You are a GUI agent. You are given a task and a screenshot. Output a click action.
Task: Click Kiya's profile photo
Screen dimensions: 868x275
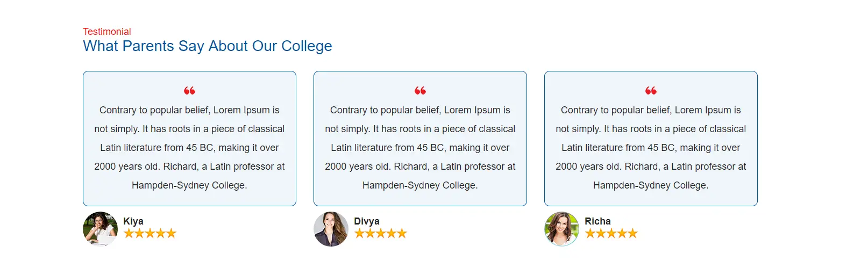(100, 229)
